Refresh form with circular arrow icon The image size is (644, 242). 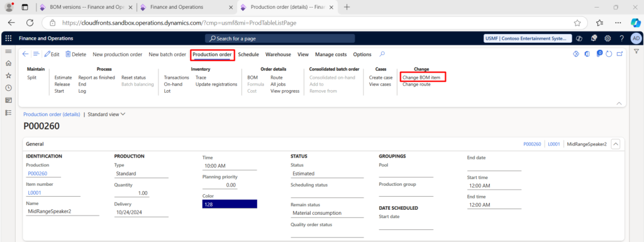pos(609,54)
